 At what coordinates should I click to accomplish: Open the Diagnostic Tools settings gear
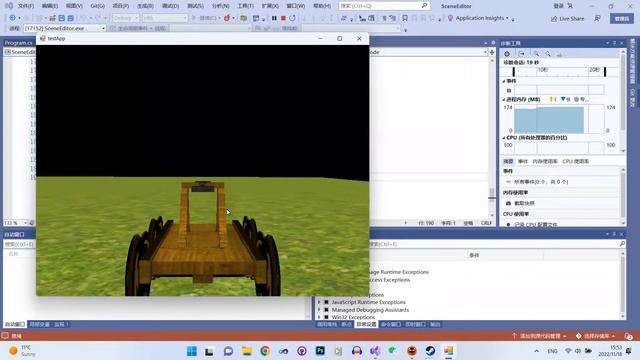click(507, 54)
